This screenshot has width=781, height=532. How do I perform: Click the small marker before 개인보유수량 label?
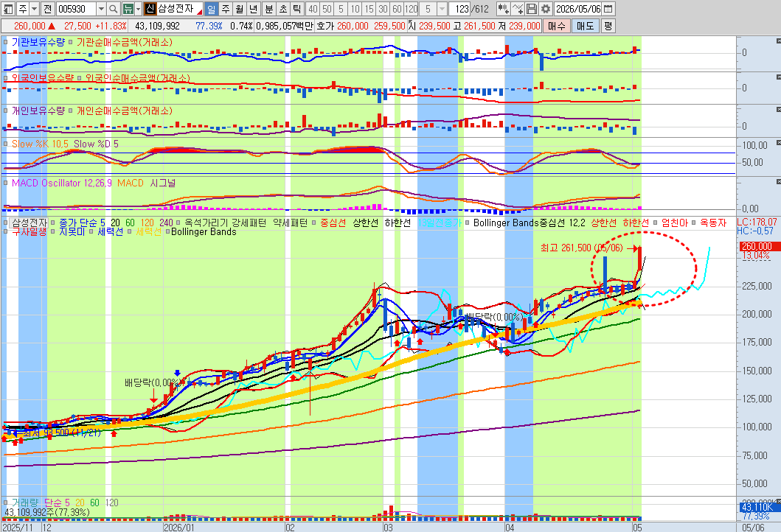click(6, 111)
